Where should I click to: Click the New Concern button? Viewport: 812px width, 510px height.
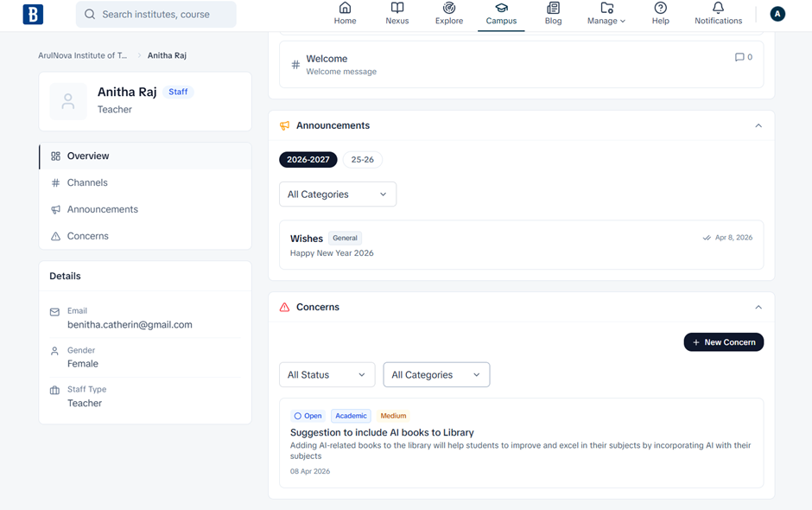(x=723, y=342)
